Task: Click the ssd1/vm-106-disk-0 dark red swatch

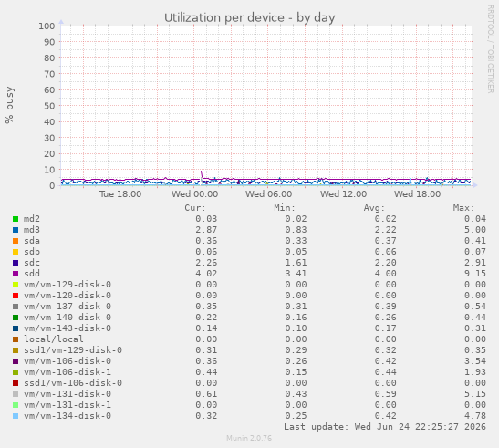Action: [16, 383]
